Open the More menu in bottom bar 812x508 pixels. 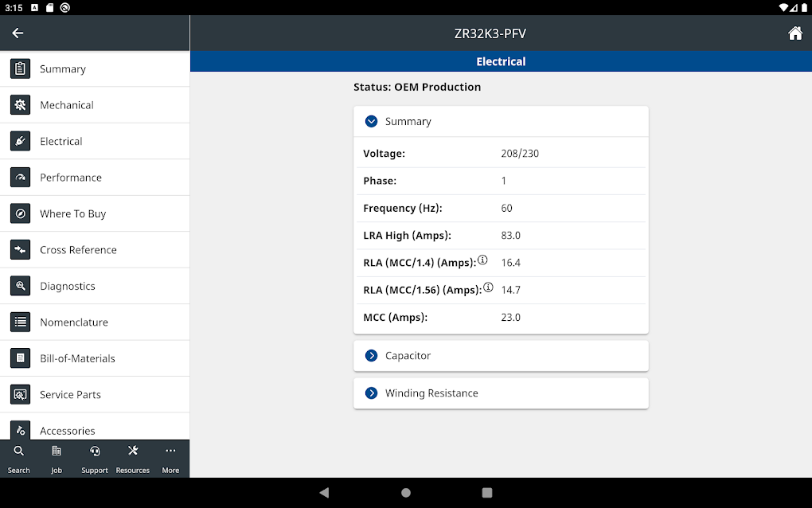(x=170, y=459)
